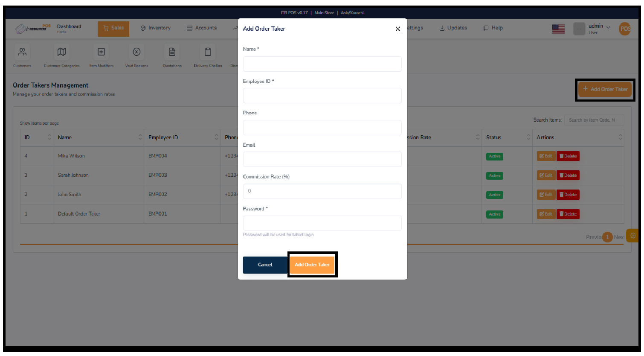This screenshot has height=356, width=644.
Task: Toggle Active status for Mike Wilson
Action: point(494,156)
